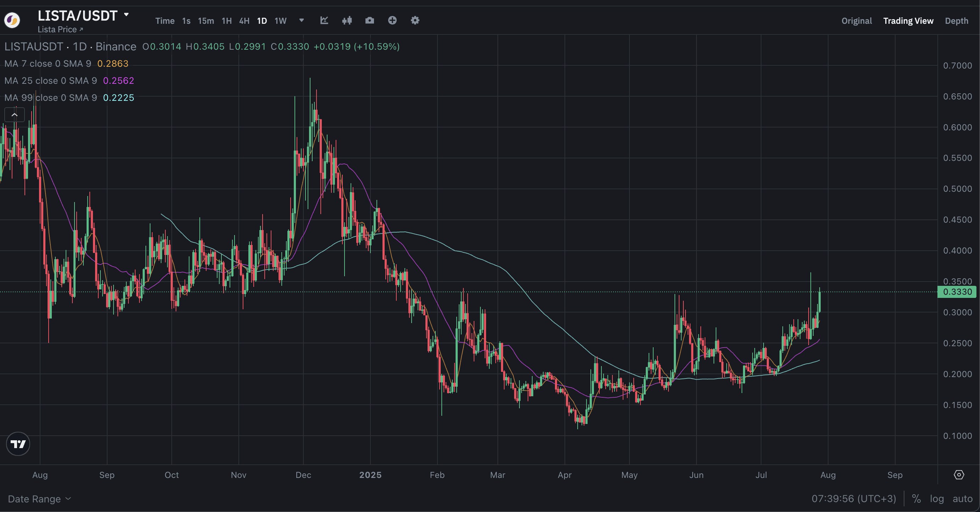Click the TradingView logo badge

(x=18, y=444)
